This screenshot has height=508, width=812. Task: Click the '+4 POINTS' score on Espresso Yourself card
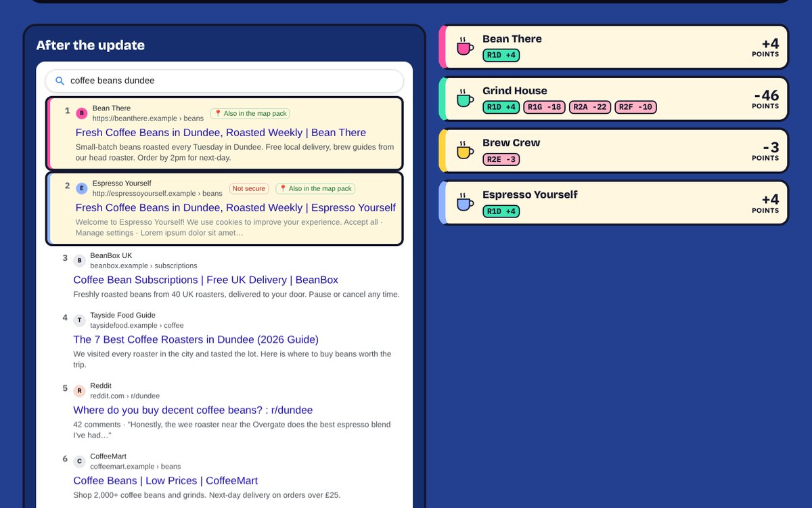tap(766, 203)
